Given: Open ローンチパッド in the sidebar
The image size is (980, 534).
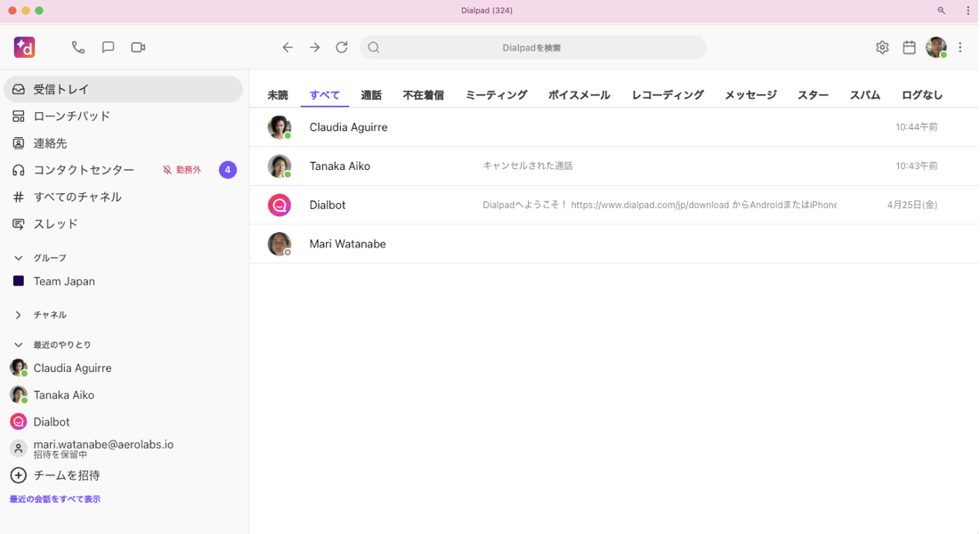Looking at the screenshot, I should tap(123, 117).
